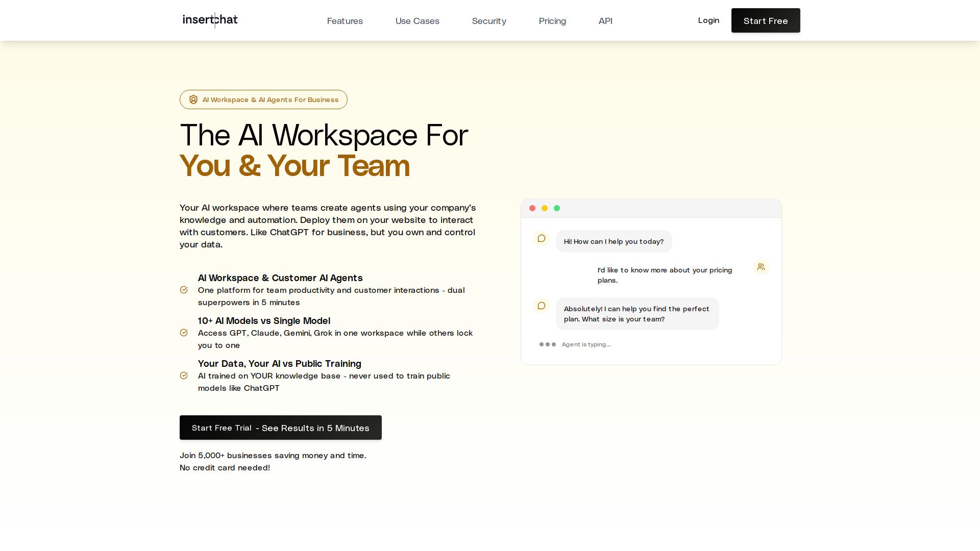Viewport: 980px width, 551px height.
Task: Click the checkmark next to AI Workspace & Customer AI Agents
Action: 184,290
